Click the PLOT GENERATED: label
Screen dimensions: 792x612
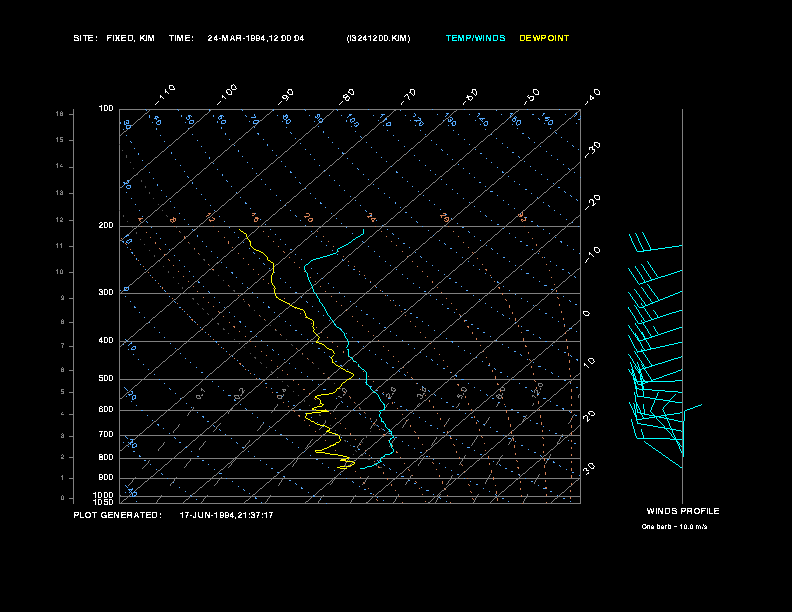(118, 515)
